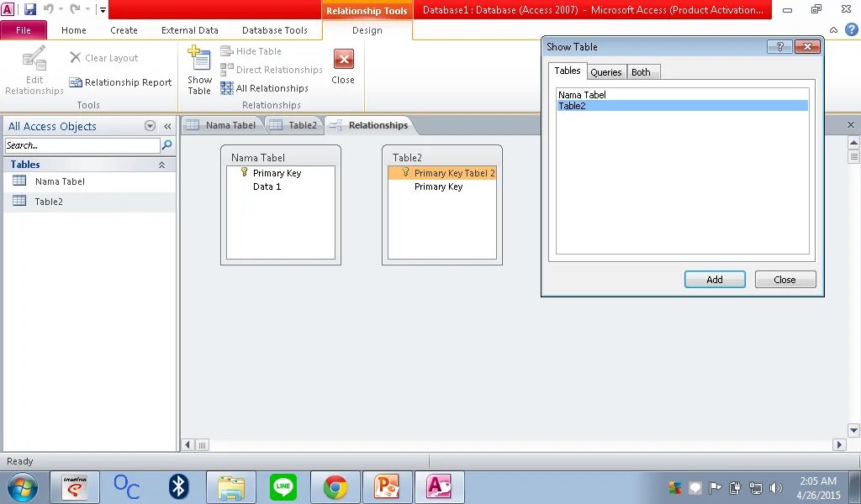Click Clear Layout in the ribbon
The height and width of the screenshot is (504, 861).
click(x=103, y=58)
